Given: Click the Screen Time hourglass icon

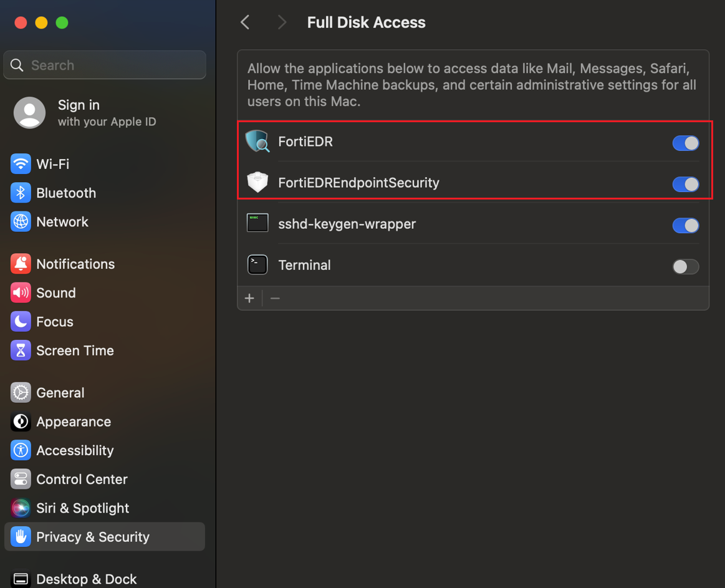Looking at the screenshot, I should click(x=21, y=350).
